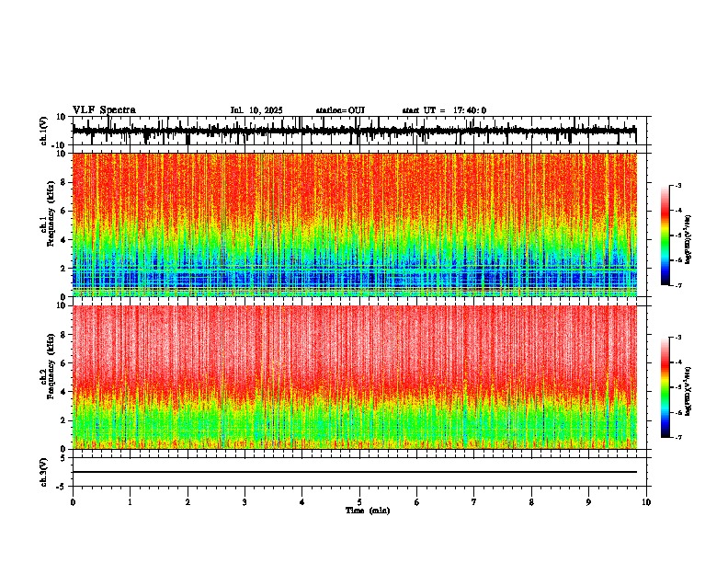728x563 pixels.
Task: Click time tick label "6" on x-axis
Action: tap(417, 502)
